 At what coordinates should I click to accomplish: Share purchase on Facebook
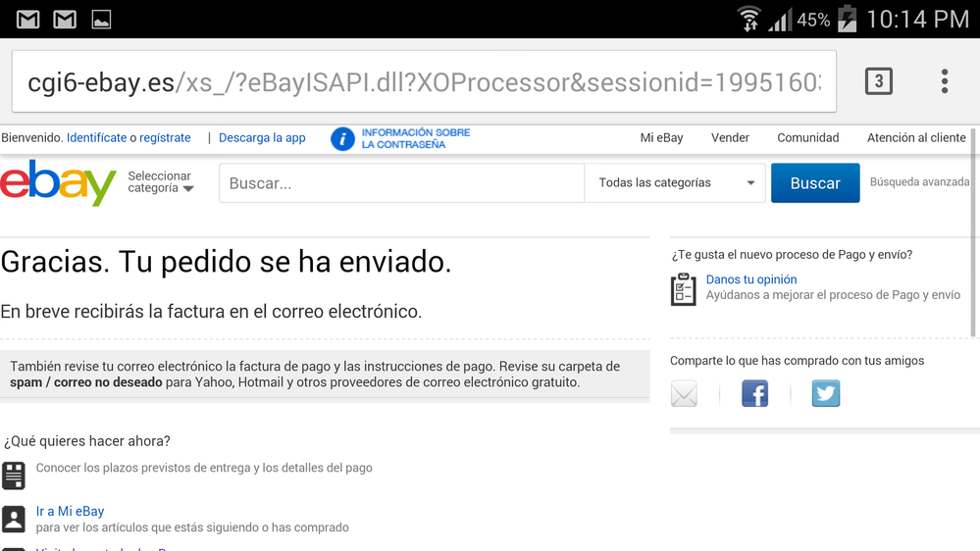pyautogui.click(x=755, y=393)
